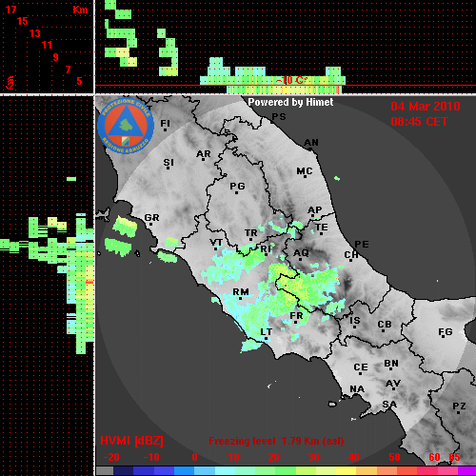
Task: Pick the magenta swatch at the scale end
Action: 466,471
